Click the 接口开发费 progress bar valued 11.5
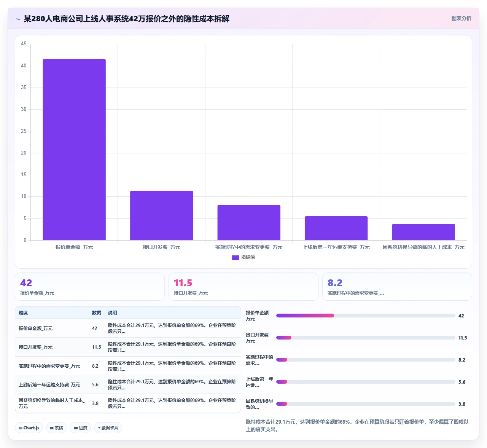 tap(366, 338)
